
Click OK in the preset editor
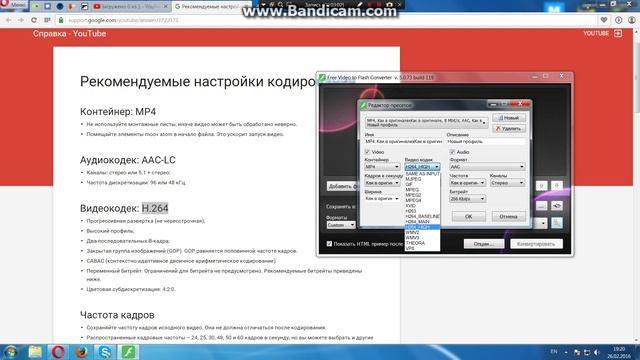(469, 216)
